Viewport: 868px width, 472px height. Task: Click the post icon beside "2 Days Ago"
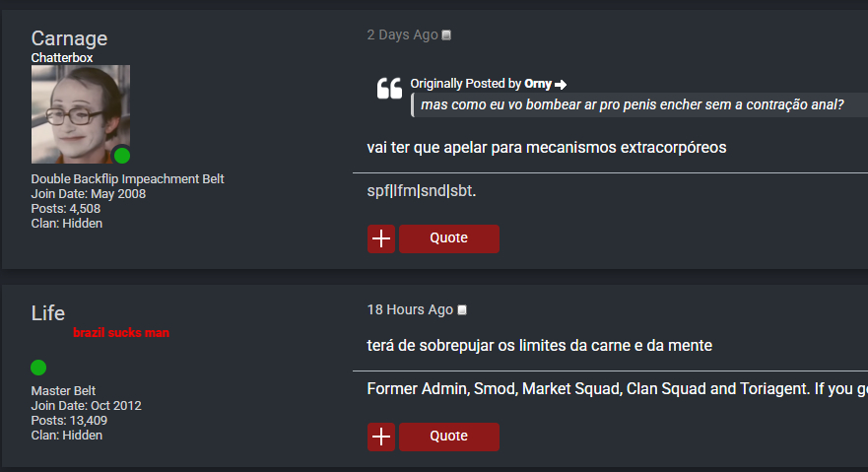(x=446, y=35)
